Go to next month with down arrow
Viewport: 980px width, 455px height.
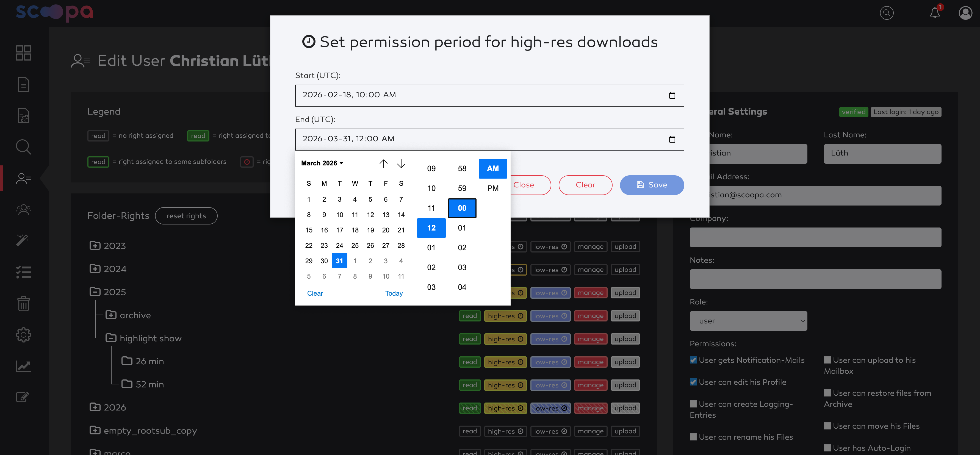(x=401, y=163)
